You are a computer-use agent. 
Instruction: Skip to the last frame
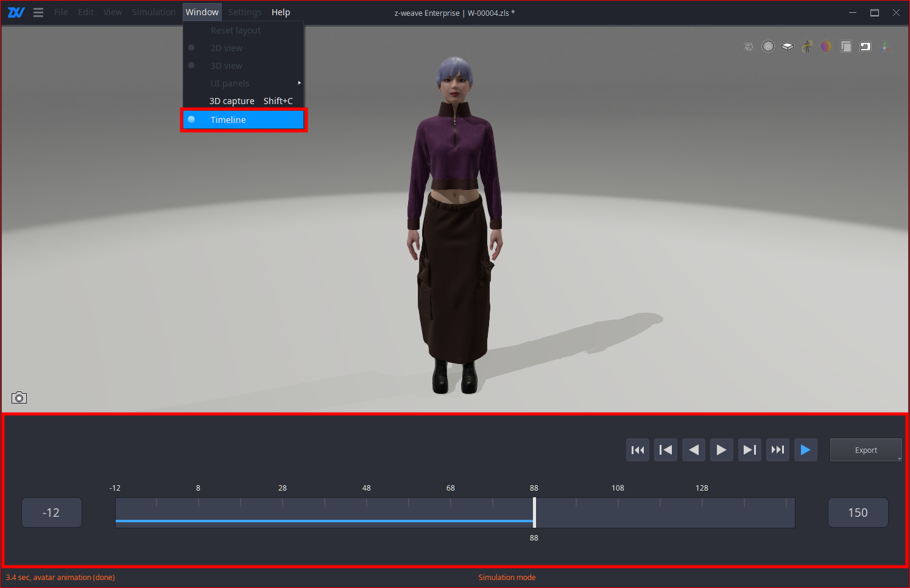coord(778,450)
